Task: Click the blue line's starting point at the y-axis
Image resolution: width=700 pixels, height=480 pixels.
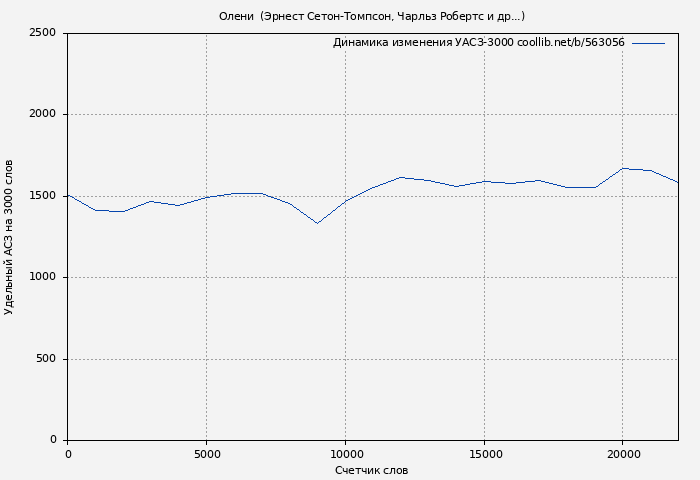Action: pos(68,195)
